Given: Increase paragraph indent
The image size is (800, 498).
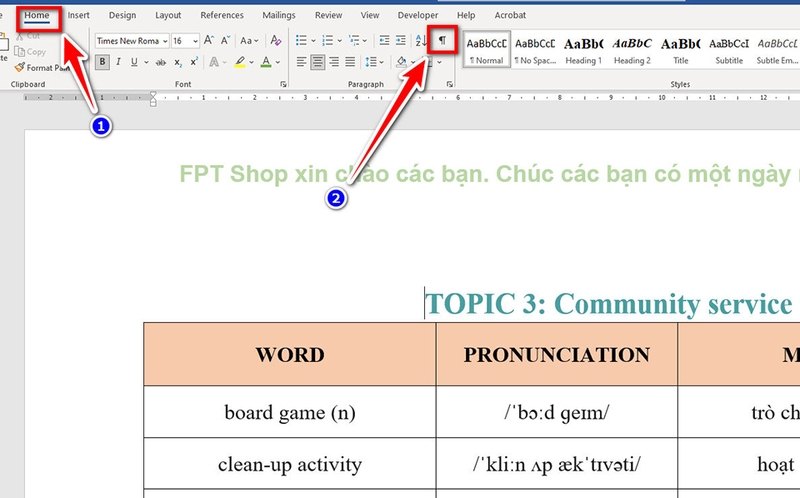Looking at the screenshot, I should (401, 40).
